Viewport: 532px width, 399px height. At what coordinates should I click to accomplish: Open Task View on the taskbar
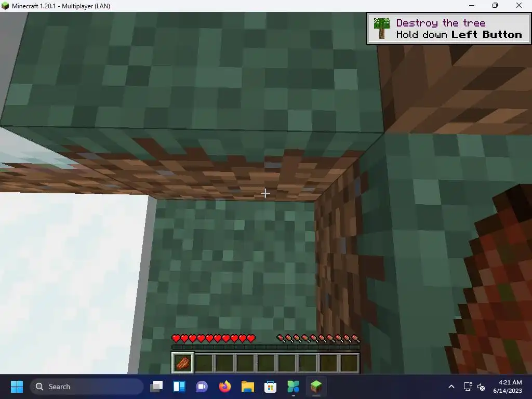tap(156, 387)
